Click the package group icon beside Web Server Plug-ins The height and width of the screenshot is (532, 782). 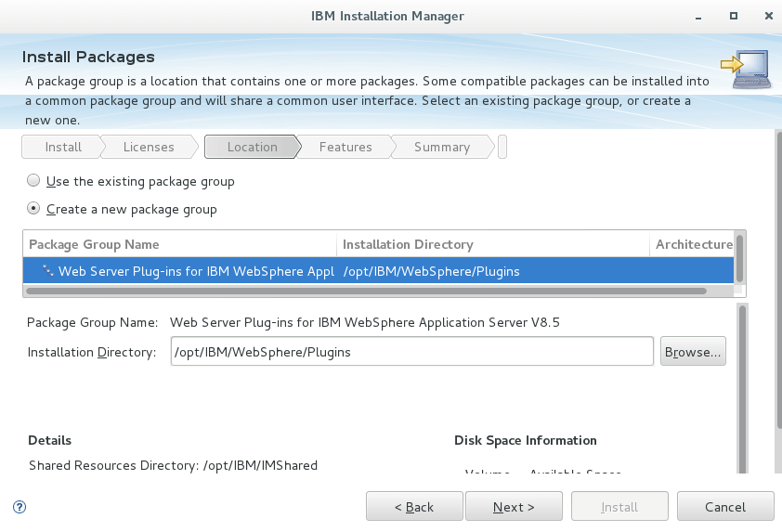pyautogui.click(x=48, y=271)
